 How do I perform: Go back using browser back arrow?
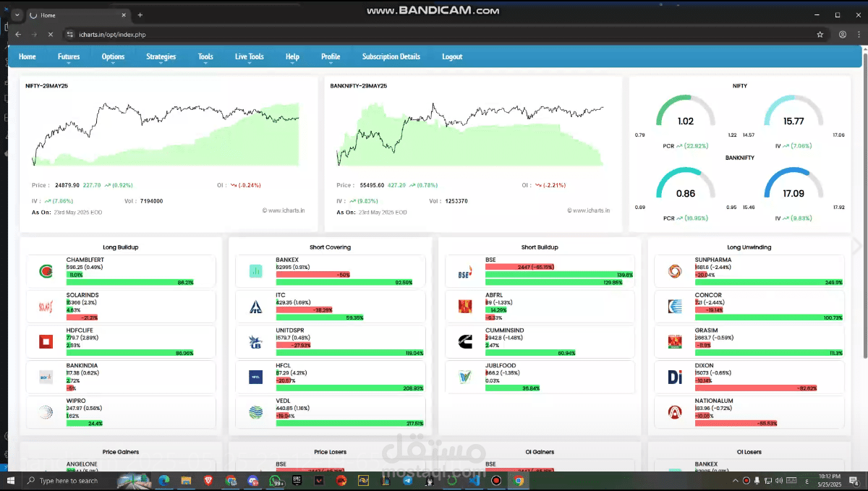18,34
